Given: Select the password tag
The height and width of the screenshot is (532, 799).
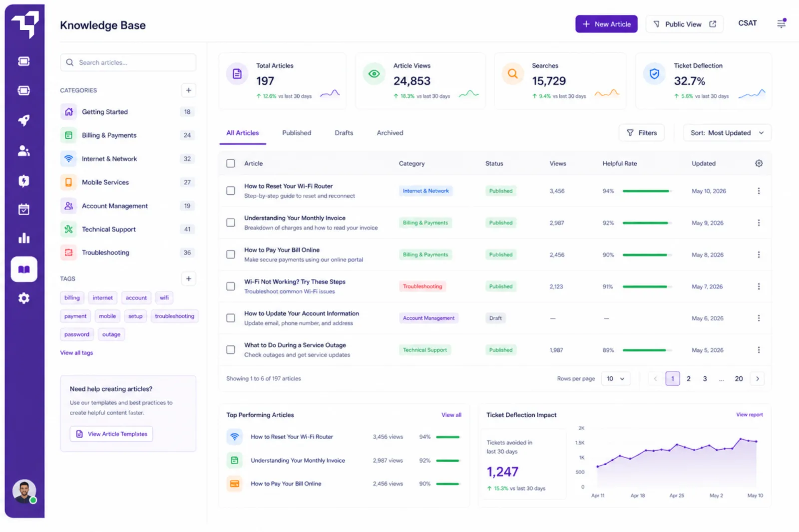Looking at the screenshot, I should tap(77, 334).
